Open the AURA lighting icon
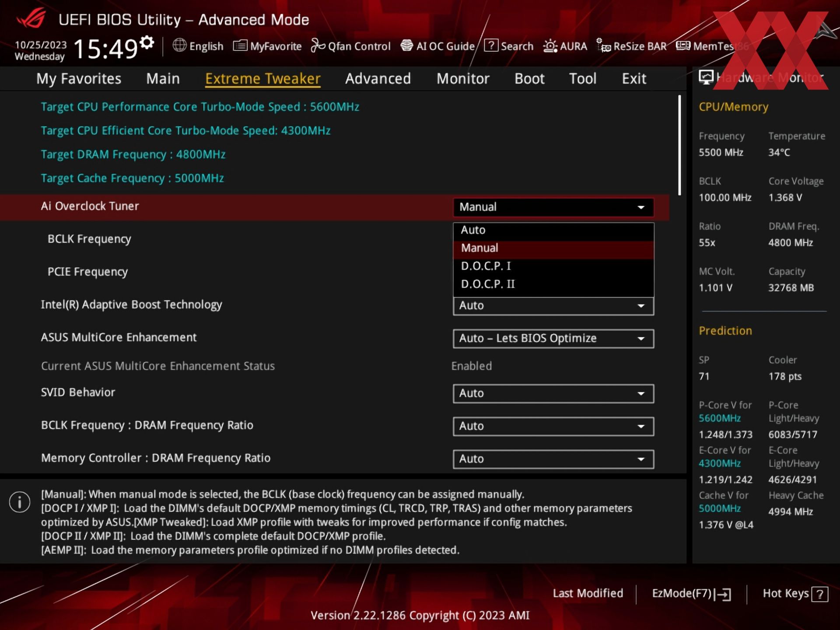 pyautogui.click(x=550, y=45)
